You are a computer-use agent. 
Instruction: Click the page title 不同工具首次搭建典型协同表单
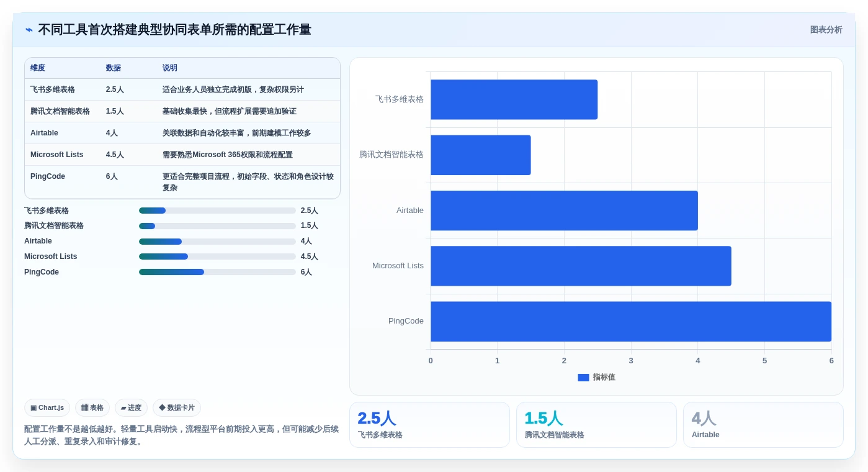point(174,30)
